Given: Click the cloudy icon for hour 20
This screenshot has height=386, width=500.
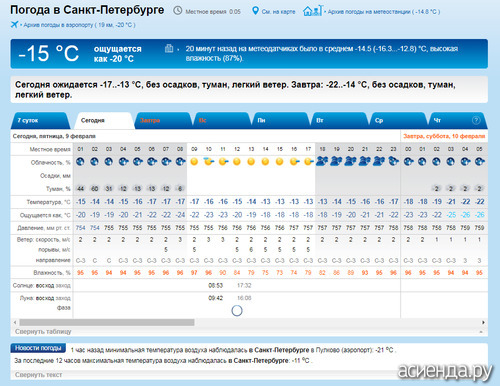Looking at the screenshot, I should pos(351,161).
